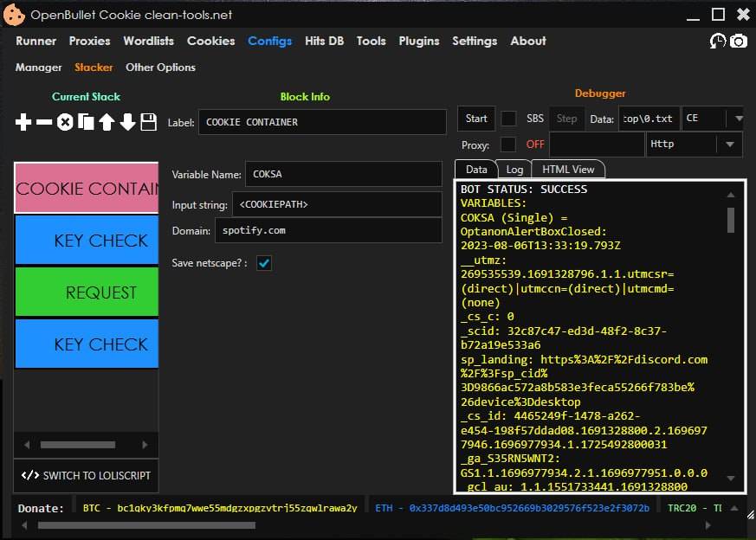This screenshot has height=540, width=756.
Task: Select the green REQUEST block
Action: (x=87, y=292)
